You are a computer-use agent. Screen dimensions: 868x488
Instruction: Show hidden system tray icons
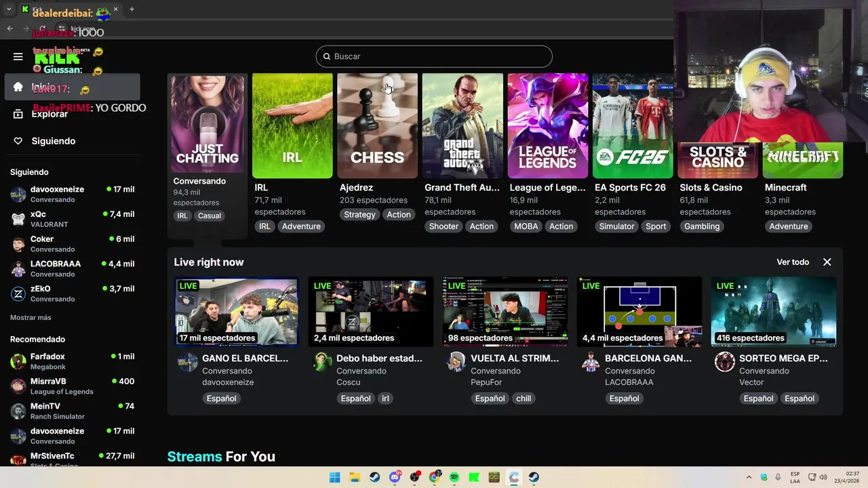click(749, 477)
